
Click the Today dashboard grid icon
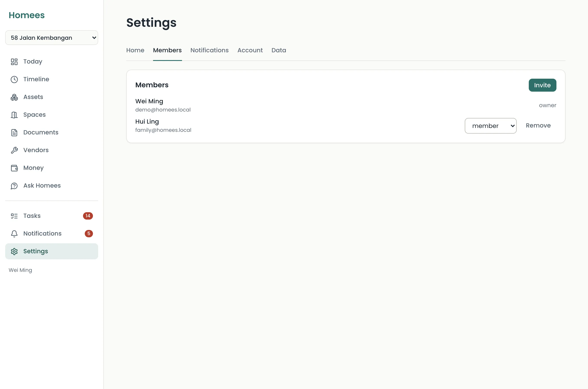14,62
